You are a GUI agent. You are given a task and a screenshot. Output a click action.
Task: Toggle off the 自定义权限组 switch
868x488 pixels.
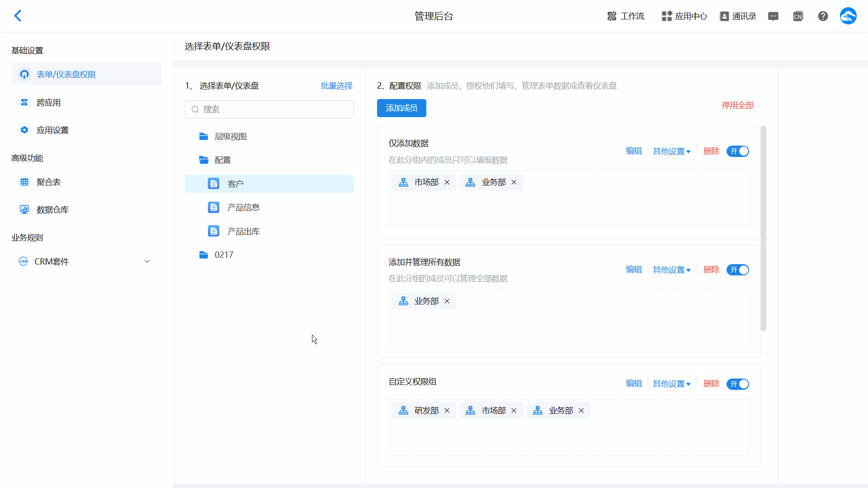click(738, 384)
